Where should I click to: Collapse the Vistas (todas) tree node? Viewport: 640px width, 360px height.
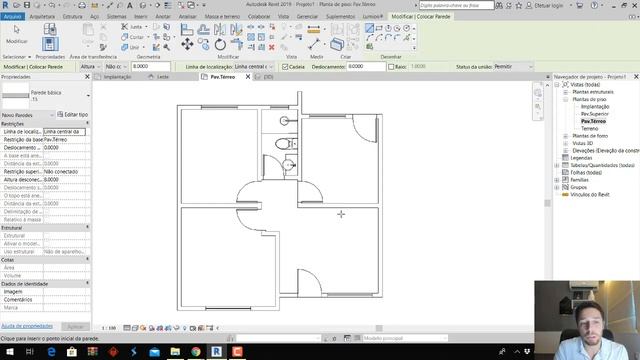(557, 85)
